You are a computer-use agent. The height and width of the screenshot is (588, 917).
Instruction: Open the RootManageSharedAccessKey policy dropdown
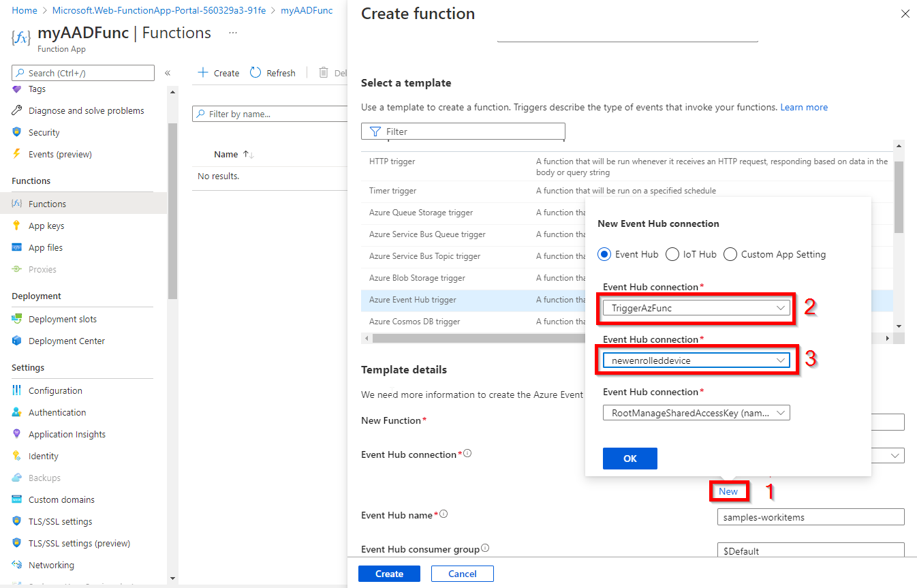pyautogui.click(x=696, y=412)
